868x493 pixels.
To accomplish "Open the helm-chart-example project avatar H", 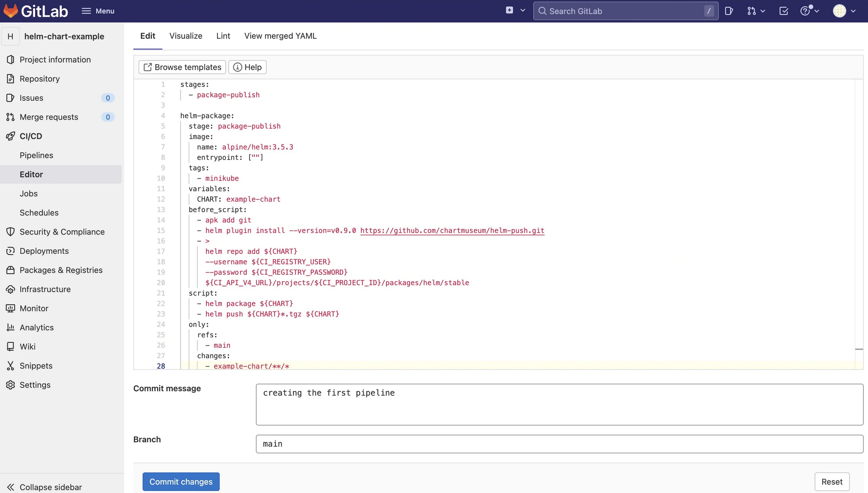I will click(10, 36).
